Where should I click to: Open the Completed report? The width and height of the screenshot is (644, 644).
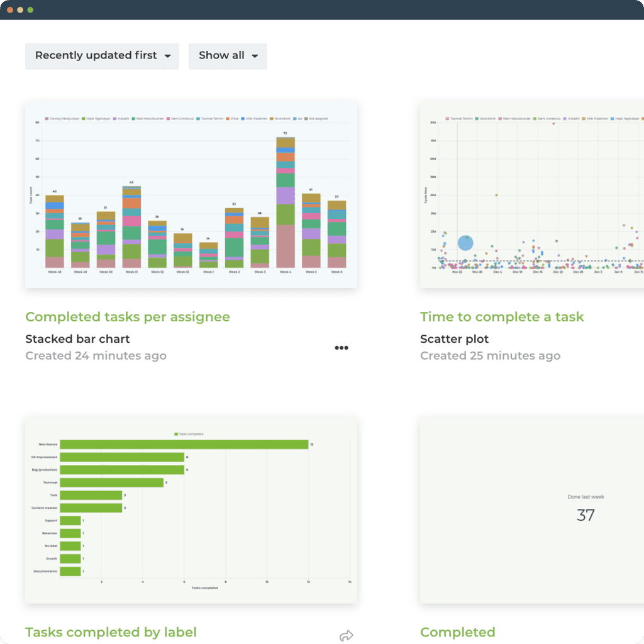458,632
